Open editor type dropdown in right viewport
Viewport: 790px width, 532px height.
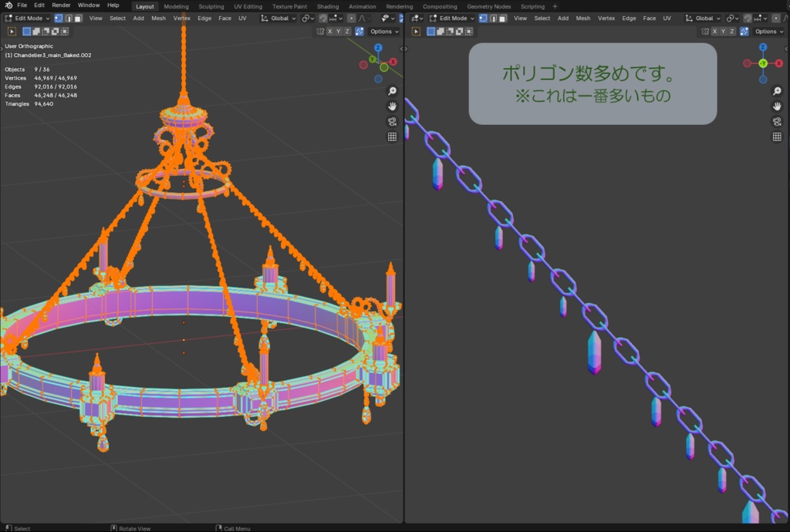point(417,19)
